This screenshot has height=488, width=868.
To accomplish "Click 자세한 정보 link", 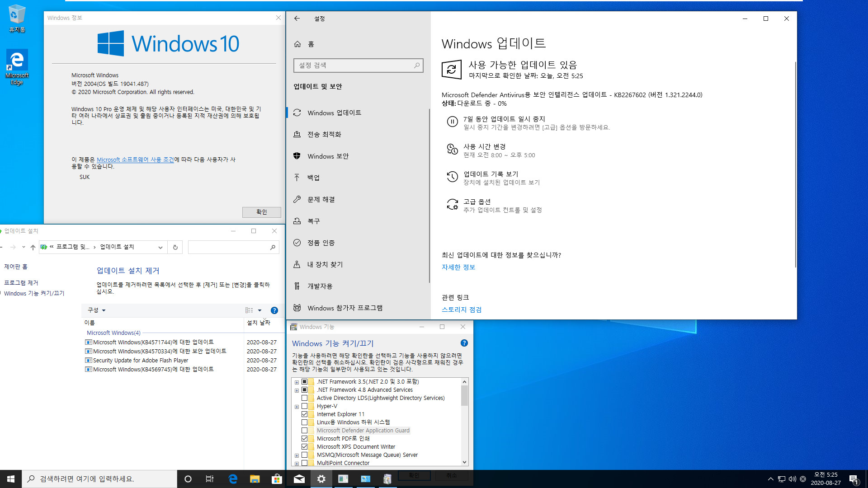I will pos(458,267).
